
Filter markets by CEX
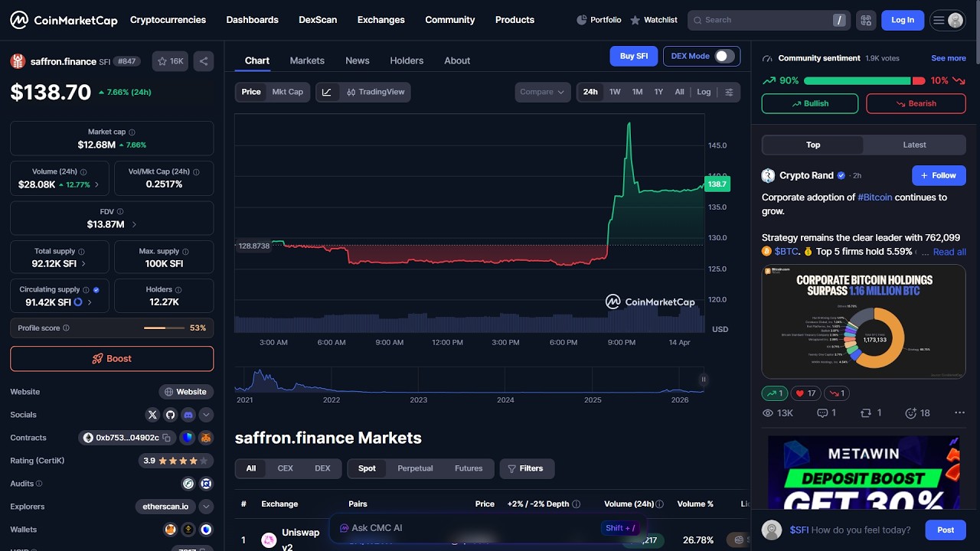coord(285,468)
